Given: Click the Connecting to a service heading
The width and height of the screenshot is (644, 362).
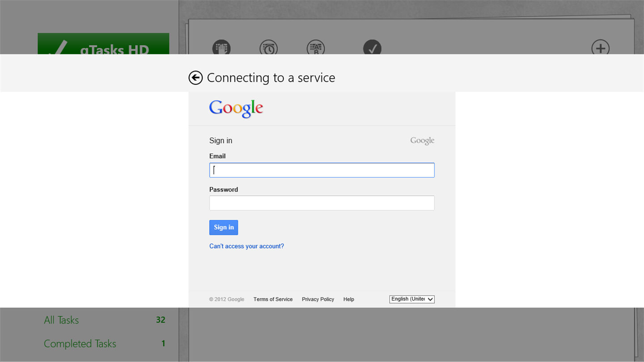Looking at the screenshot, I should click(271, 78).
